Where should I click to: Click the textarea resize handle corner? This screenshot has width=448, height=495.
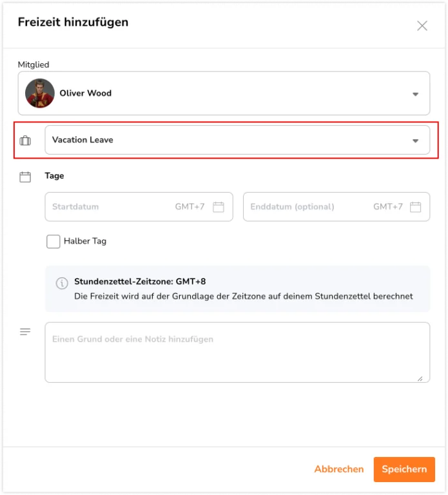coord(420,378)
